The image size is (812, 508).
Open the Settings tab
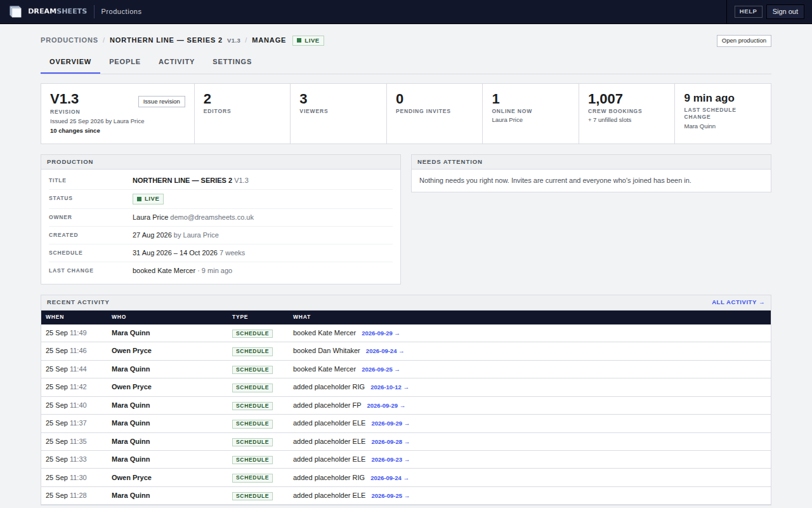coord(232,62)
